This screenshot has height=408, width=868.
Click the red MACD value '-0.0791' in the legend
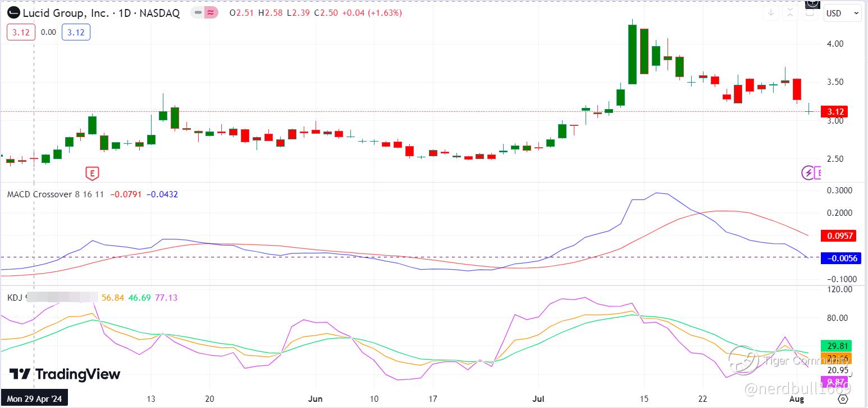[125, 194]
